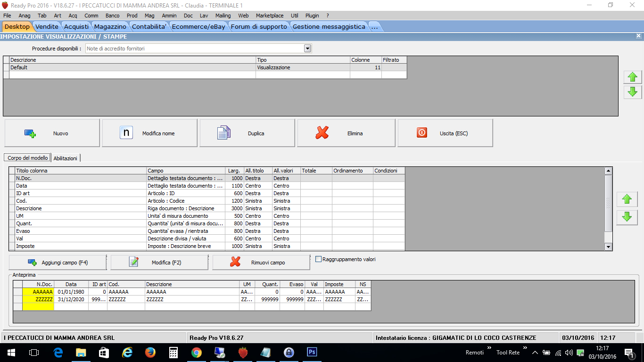Select Corpo del modello tab
Image resolution: width=644 pixels, height=362 pixels.
click(28, 158)
